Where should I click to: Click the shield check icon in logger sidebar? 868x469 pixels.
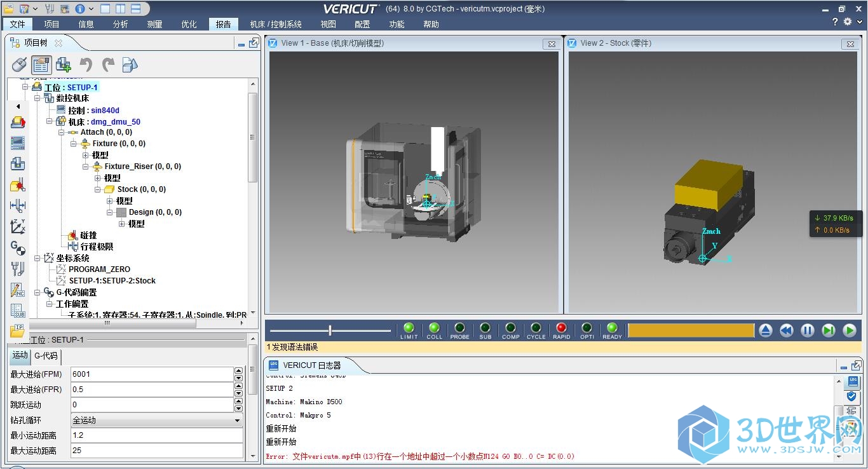coord(853,397)
